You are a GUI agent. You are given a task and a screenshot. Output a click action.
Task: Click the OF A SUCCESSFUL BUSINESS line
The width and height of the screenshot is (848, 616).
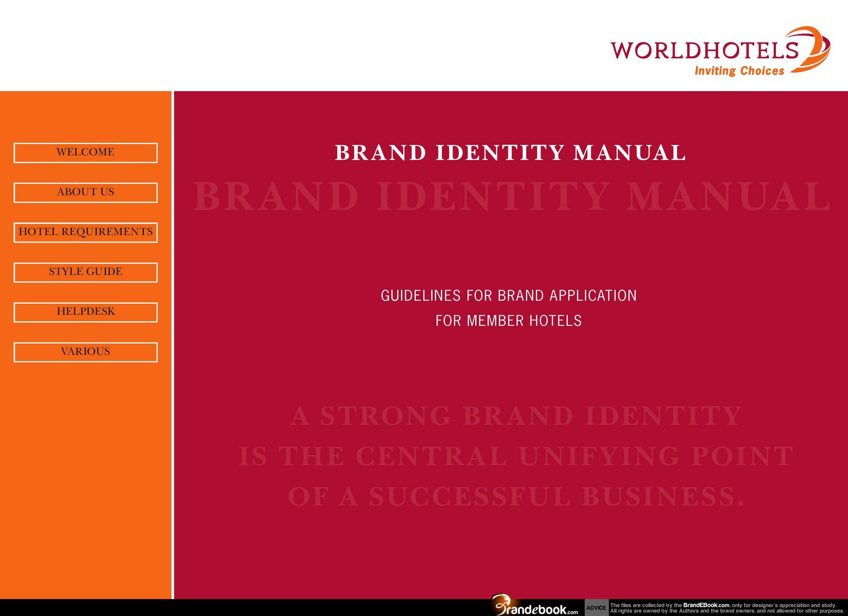tap(516, 497)
